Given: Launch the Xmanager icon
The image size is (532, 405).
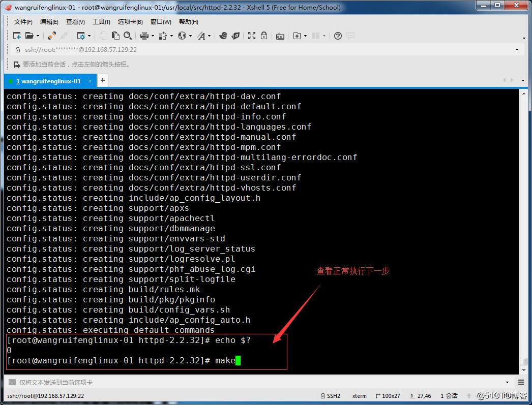Looking at the screenshot, I should point(236,36).
